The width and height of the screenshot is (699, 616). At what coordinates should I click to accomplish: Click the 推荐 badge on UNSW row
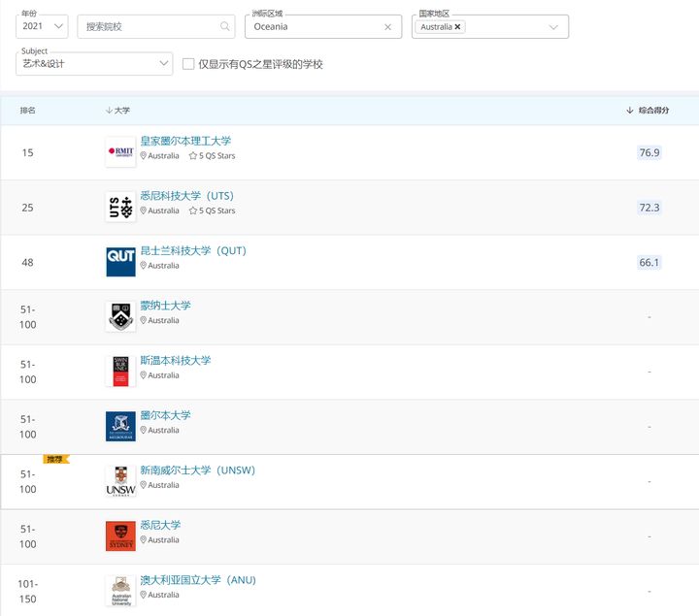tap(56, 459)
